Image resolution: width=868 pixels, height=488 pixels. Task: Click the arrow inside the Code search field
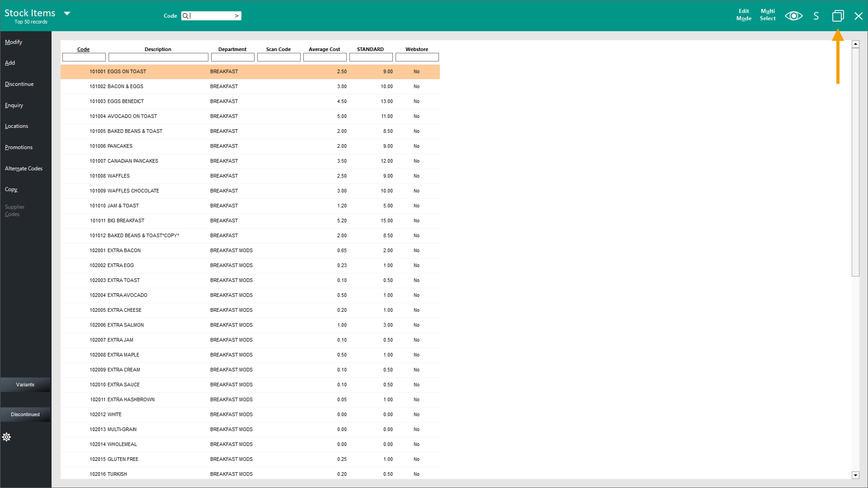236,15
